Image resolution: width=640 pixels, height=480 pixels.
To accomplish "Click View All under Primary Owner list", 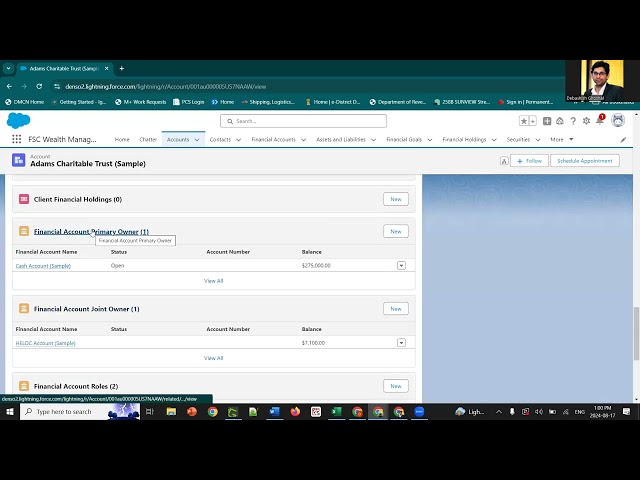I will coord(213,281).
